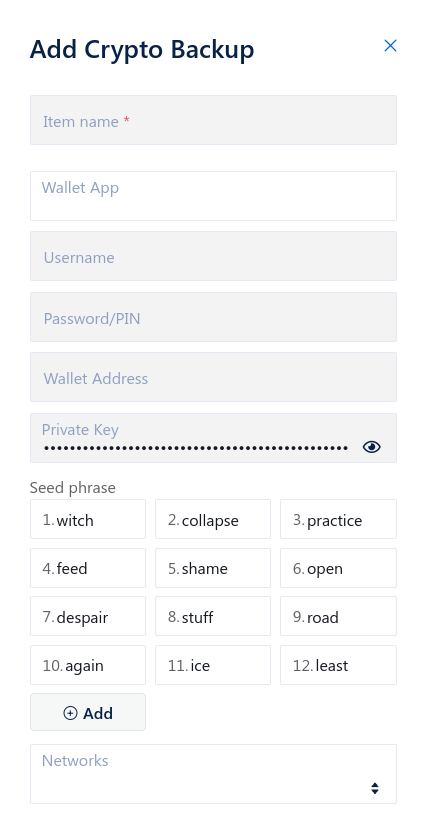Viewport: 424px width, 815px height.
Task: Click into the Username field
Action: click(x=213, y=256)
